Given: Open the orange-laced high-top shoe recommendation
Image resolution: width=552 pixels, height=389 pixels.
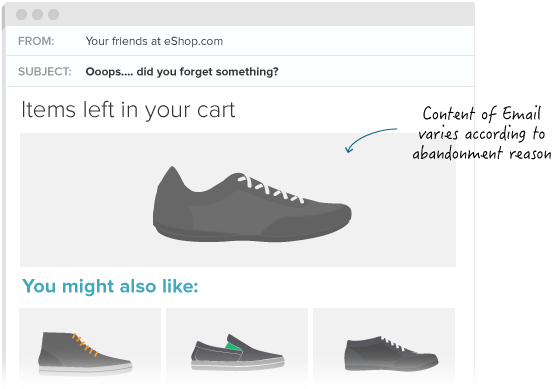Looking at the screenshot, I should click(85, 352).
